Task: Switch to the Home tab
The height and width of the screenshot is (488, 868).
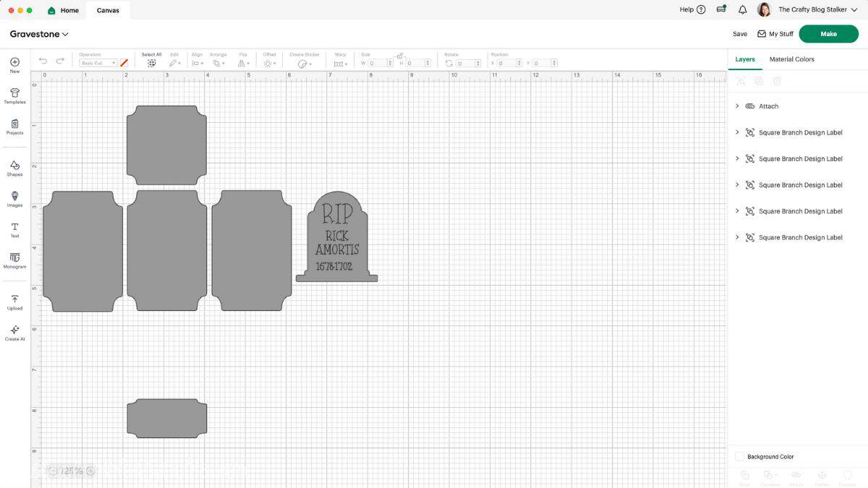Action: tap(64, 10)
